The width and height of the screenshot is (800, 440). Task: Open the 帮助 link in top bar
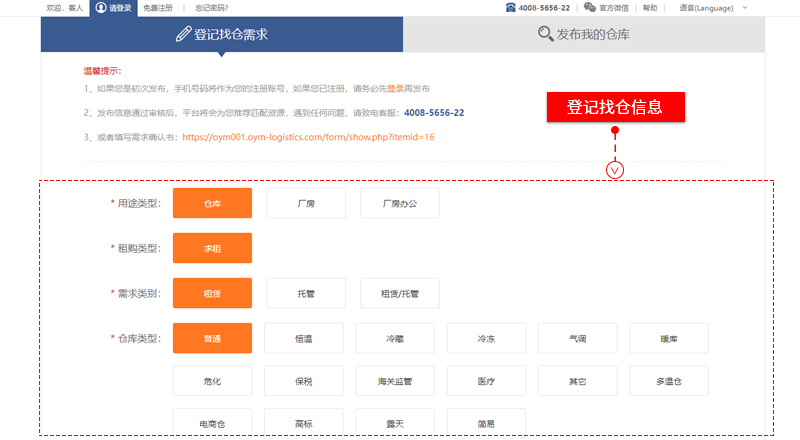650,8
